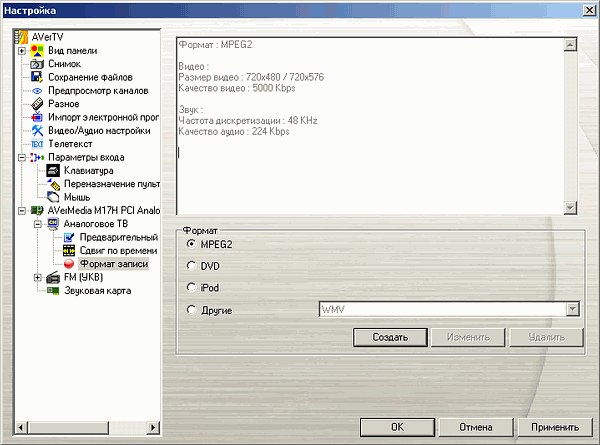
Task: Select Разное in the settings tree
Action: tap(62, 104)
